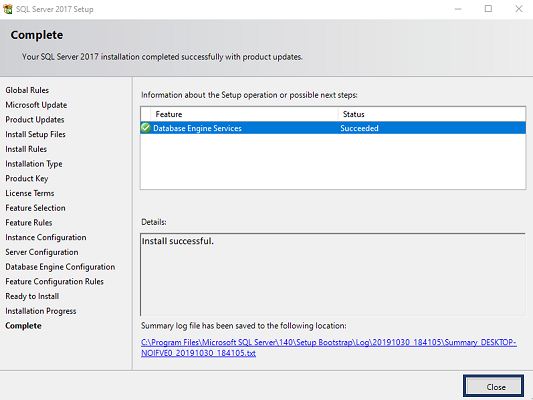This screenshot has height=400, width=533.
Task: Click the Details: label
Action: (x=154, y=222)
